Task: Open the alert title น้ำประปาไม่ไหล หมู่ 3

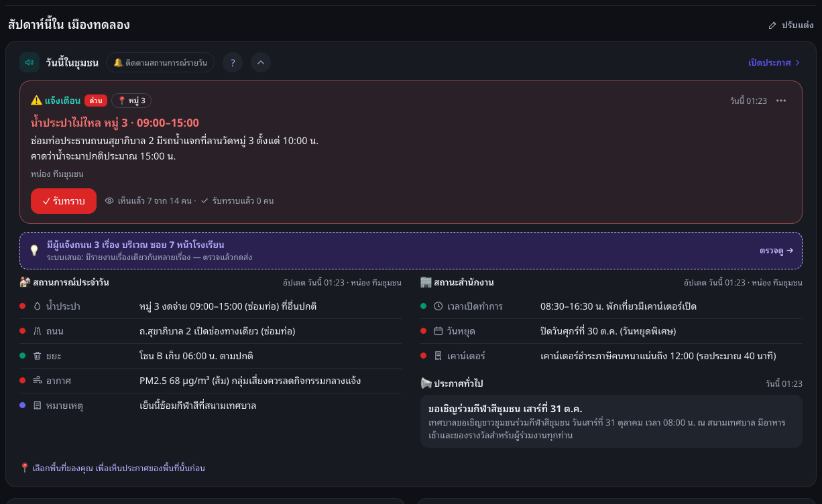Action: coord(115,123)
